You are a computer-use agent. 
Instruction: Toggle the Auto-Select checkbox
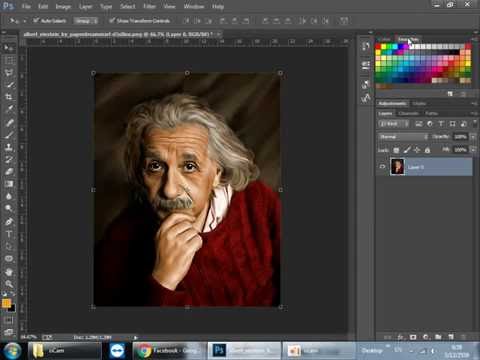[36, 21]
